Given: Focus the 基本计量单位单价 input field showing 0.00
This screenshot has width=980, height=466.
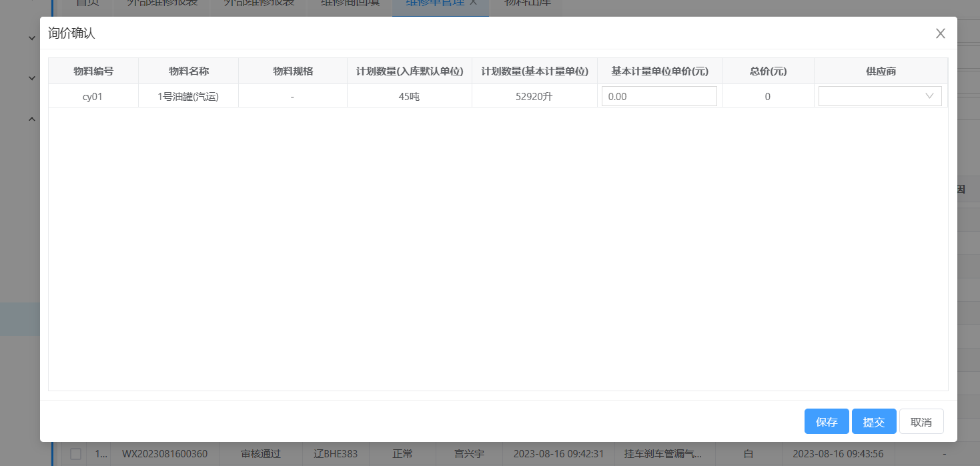Looking at the screenshot, I should click(x=658, y=96).
